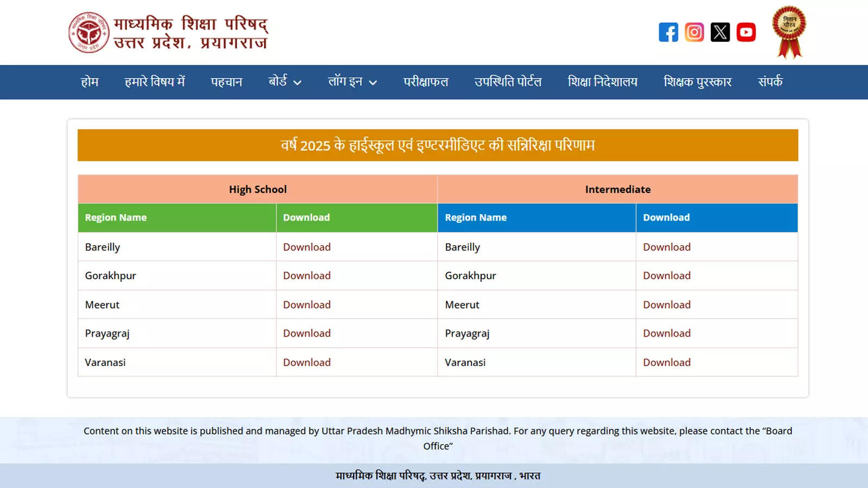
Task: Open शिक्षा निदेशालय menu item
Action: [602, 82]
